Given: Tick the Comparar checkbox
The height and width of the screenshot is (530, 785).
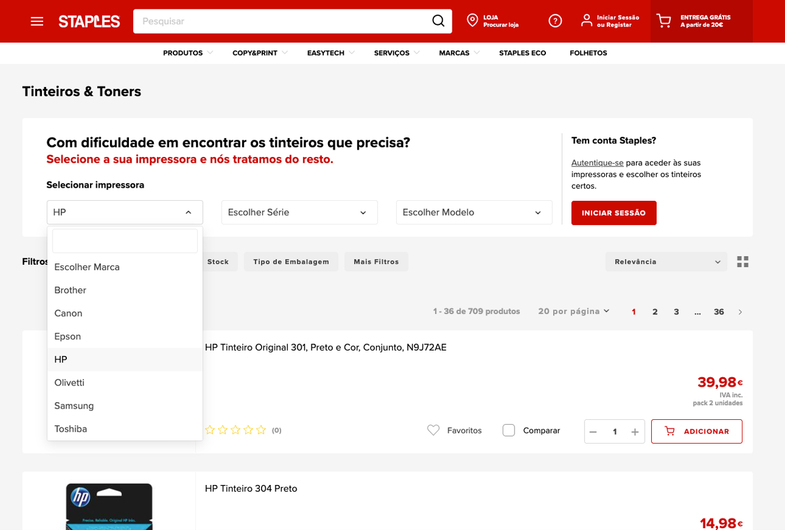Looking at the screenshot, I should (x=509, y=431).
